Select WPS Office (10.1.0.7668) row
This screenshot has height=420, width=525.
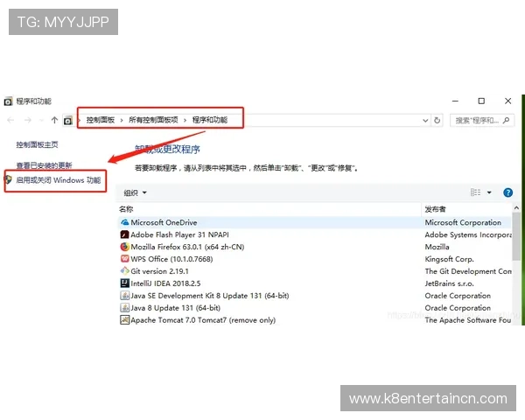click(314, 259)
